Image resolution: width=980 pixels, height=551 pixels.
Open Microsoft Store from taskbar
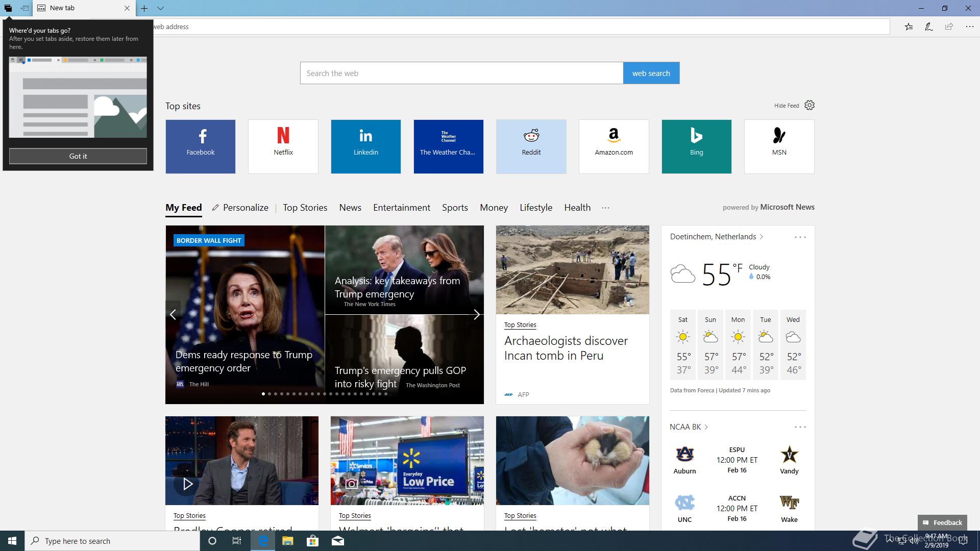[x=312, y=541]
